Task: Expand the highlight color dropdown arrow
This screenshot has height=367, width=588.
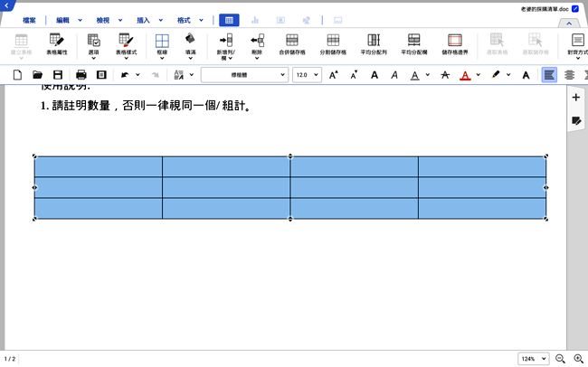Action: 508,75
